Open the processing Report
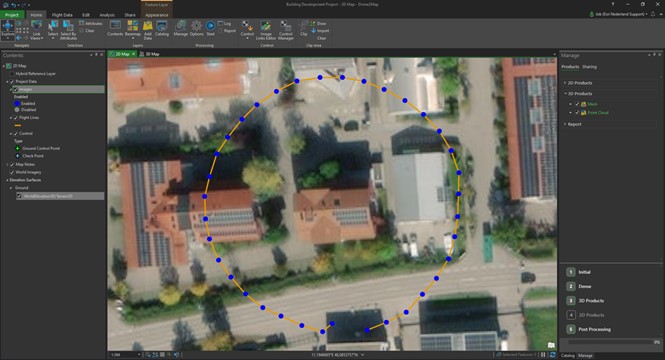Viewport: 665px width, 360px height. [226, 31]
